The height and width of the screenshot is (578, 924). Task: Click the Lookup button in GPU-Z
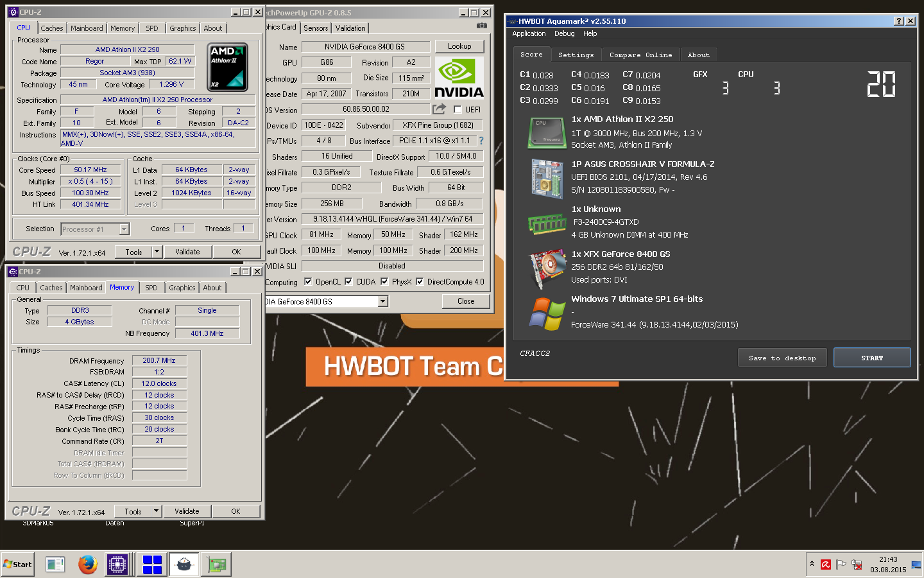coord(459,46)
